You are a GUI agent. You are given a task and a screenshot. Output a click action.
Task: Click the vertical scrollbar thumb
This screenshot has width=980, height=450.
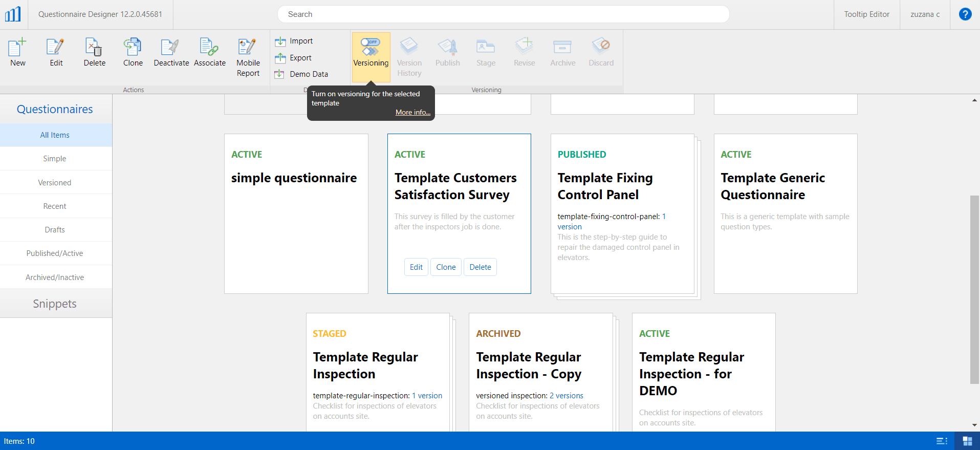[974, 289]
